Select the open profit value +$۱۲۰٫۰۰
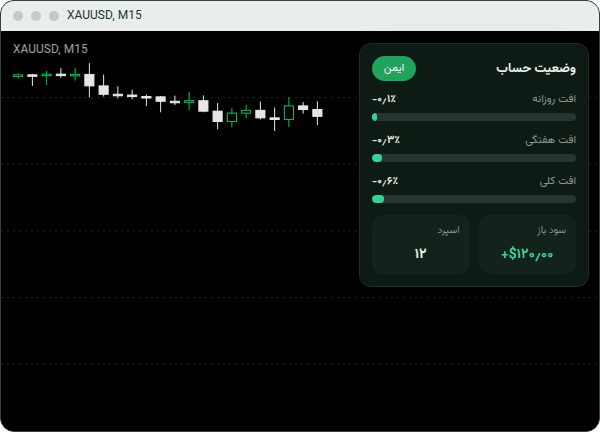 [527, 254]
